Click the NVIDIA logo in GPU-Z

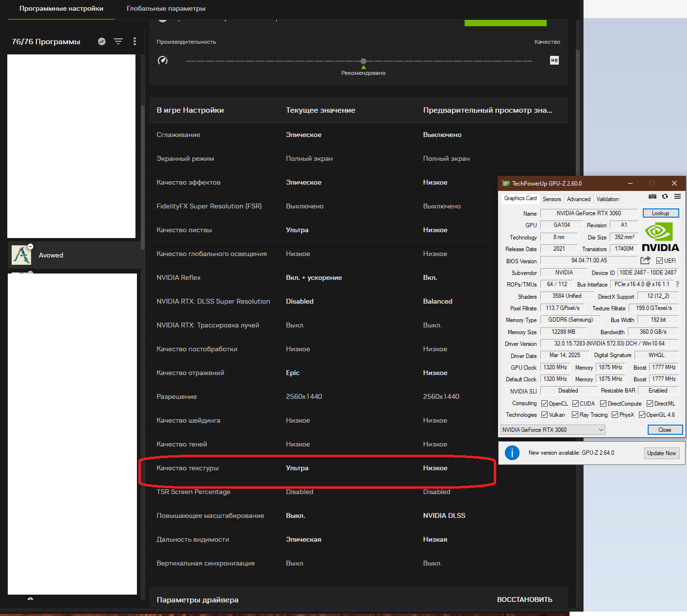click(661, 237)
